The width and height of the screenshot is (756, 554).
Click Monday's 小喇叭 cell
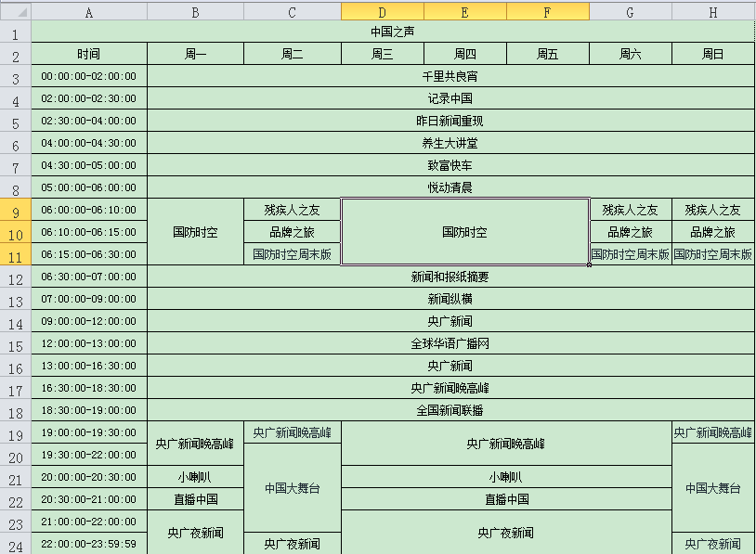tap(196, 477)
